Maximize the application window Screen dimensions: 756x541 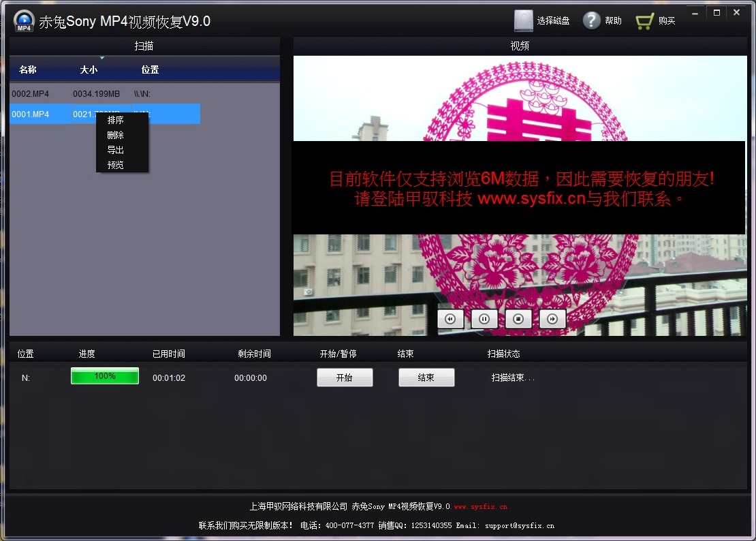pos(716,13)
